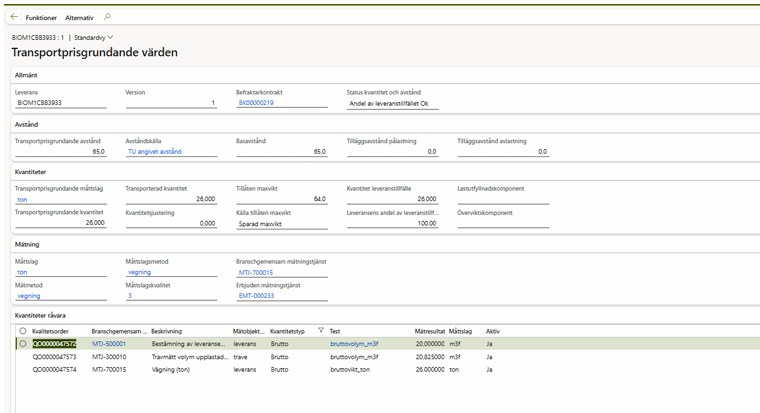
Task: Collapse the Allmänt section header
Action: click(27, 75)
